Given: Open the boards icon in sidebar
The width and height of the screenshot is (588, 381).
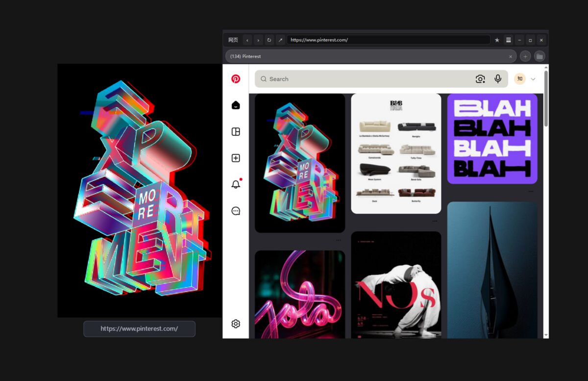Looking at the screenshot, I should (x=236, y=131).
